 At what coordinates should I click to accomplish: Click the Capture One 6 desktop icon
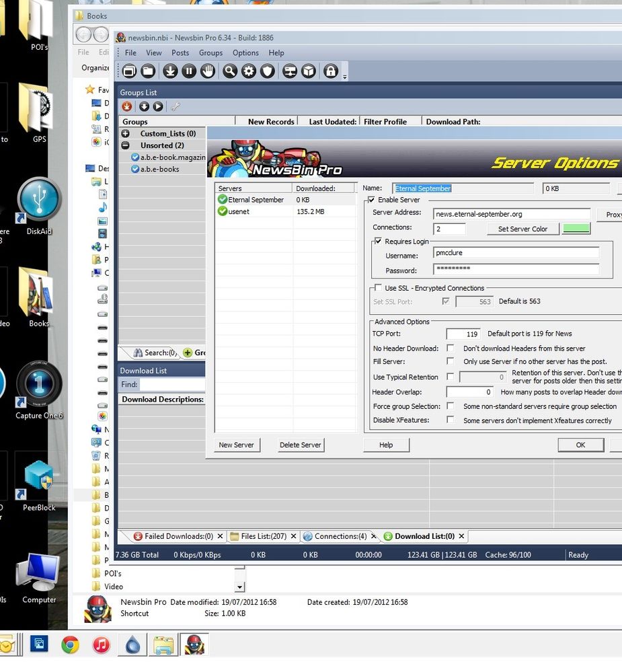click(x=39, y=383)
